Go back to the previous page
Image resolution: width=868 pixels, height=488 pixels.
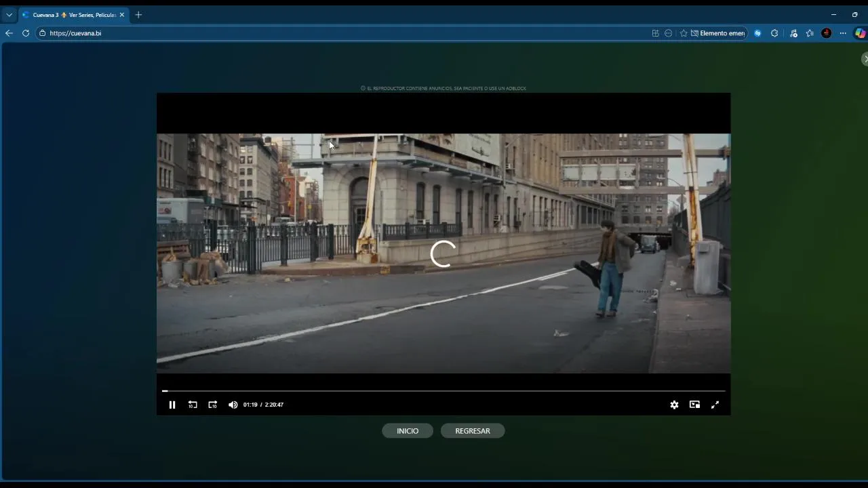click(9, 33)
